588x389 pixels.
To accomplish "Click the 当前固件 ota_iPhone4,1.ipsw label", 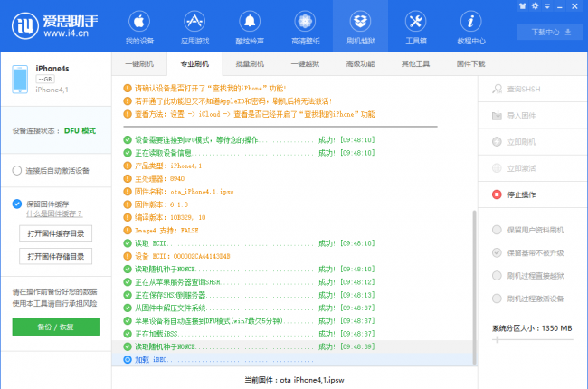I will click(294, 380).
